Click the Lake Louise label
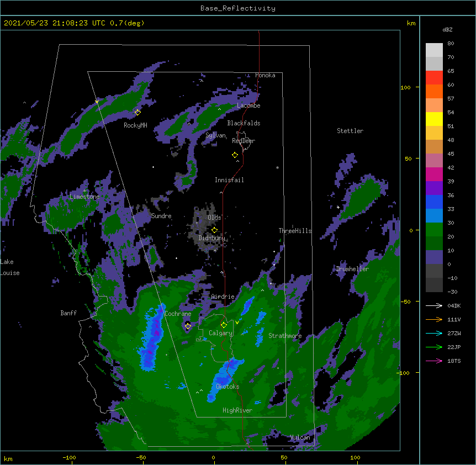The width and height of the screenshot is (476, 465). tap(10, 267)
